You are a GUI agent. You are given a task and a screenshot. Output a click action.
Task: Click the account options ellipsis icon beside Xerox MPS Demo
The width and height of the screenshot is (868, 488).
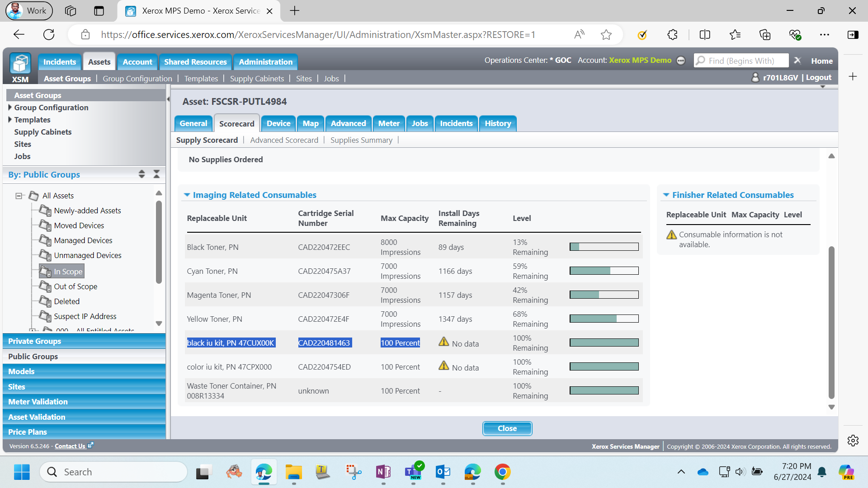(x=681, y=61)
